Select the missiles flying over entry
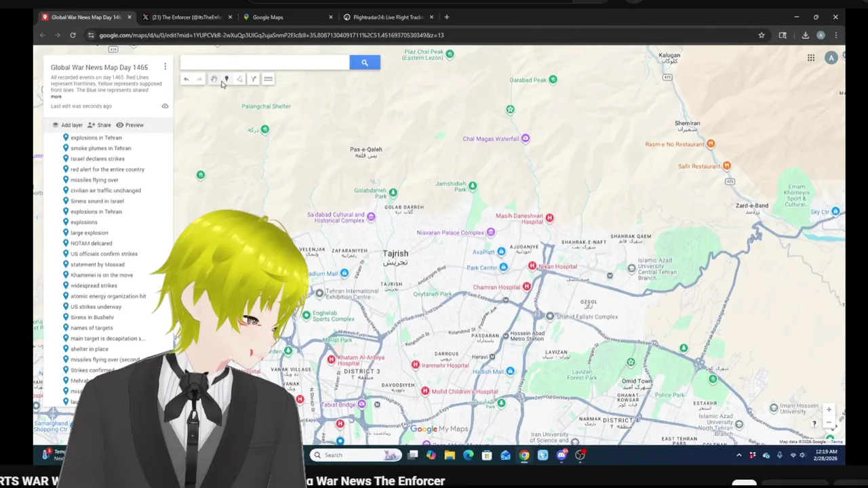 94,180
